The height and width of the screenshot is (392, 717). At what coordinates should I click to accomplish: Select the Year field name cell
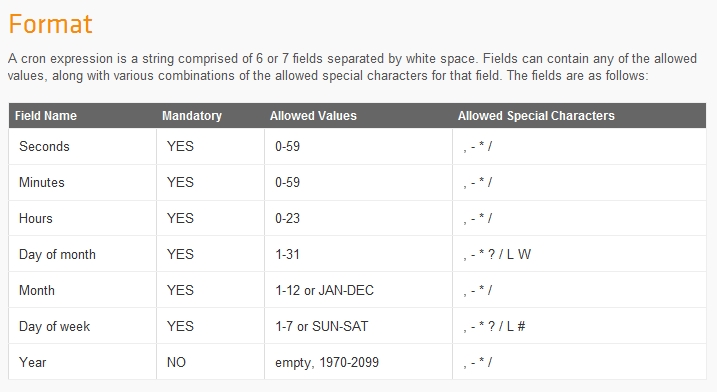click(x=82, y=362)
